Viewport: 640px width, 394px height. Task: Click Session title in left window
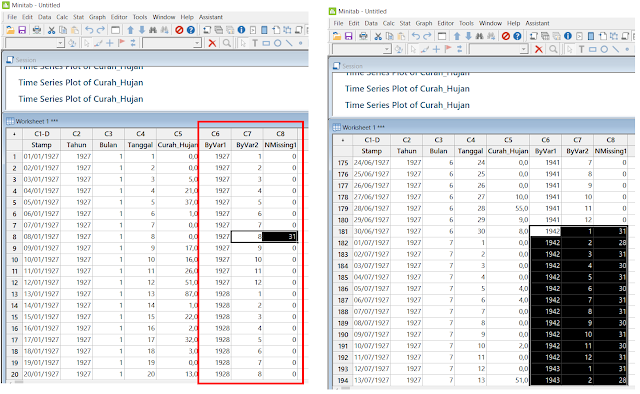(x=26, y=60)
